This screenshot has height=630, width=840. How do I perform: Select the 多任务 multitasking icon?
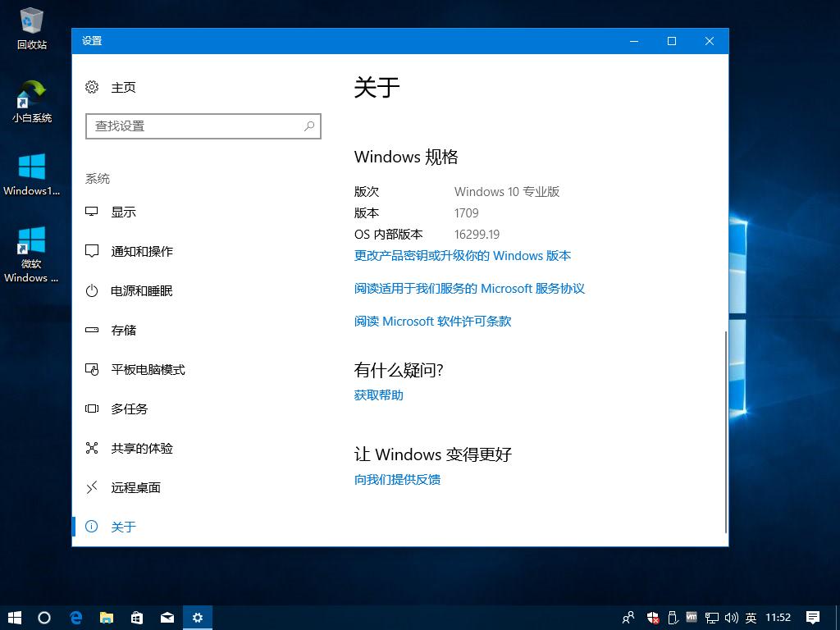pos(91,409)
